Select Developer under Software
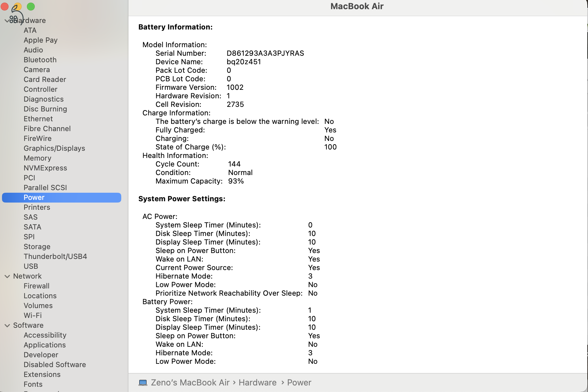Screen dimensions: 588x392 [41, 355]
